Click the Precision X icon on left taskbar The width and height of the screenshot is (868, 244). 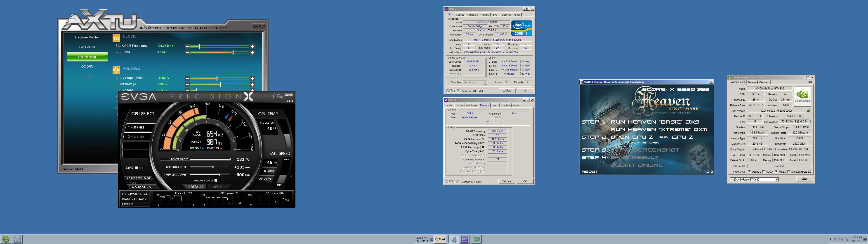(x=18, y=239)
